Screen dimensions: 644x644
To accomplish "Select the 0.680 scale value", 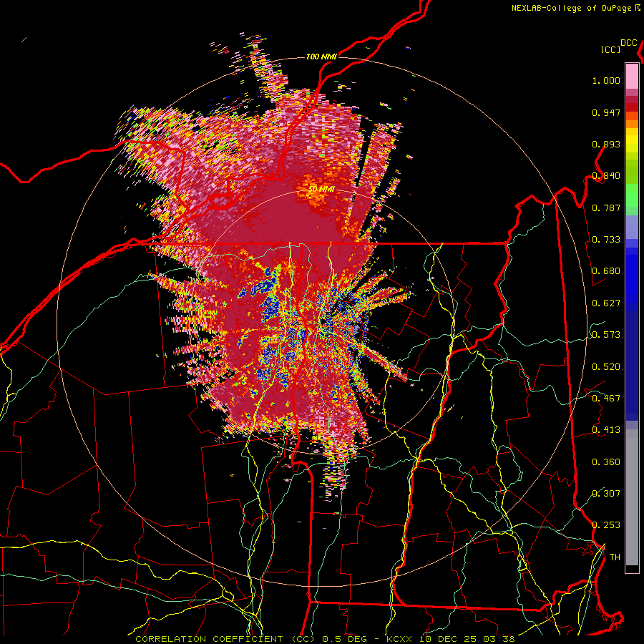I will tap(606, 270).
